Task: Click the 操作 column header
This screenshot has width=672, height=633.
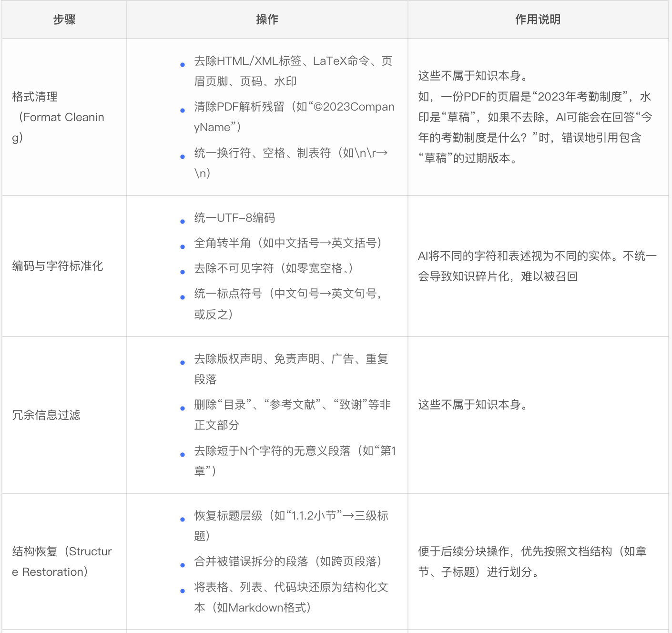Action: (267, 20)
